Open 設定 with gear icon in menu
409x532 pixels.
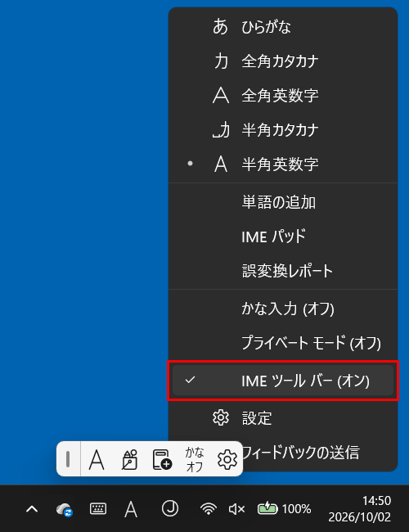click(283, 418)
